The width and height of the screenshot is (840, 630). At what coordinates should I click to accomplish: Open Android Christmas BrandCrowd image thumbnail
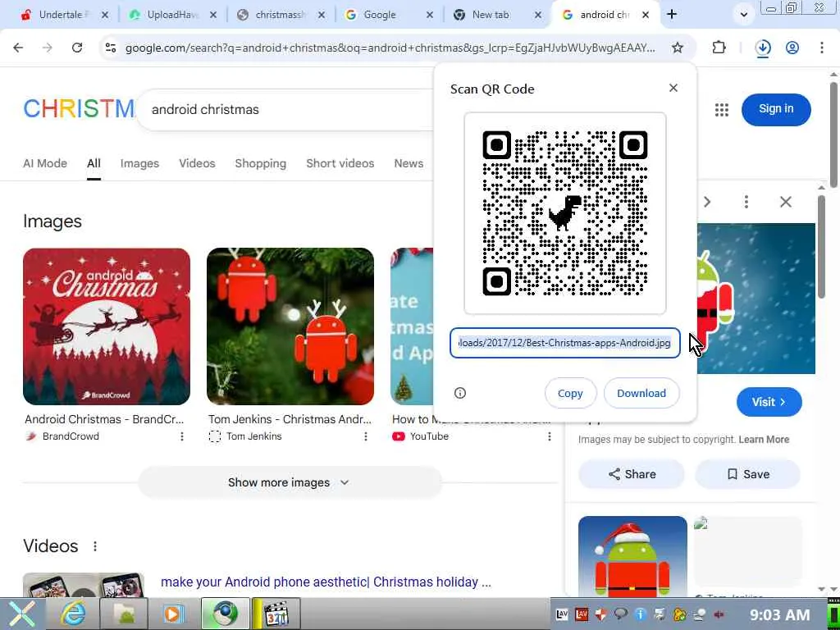click(107, 326)
